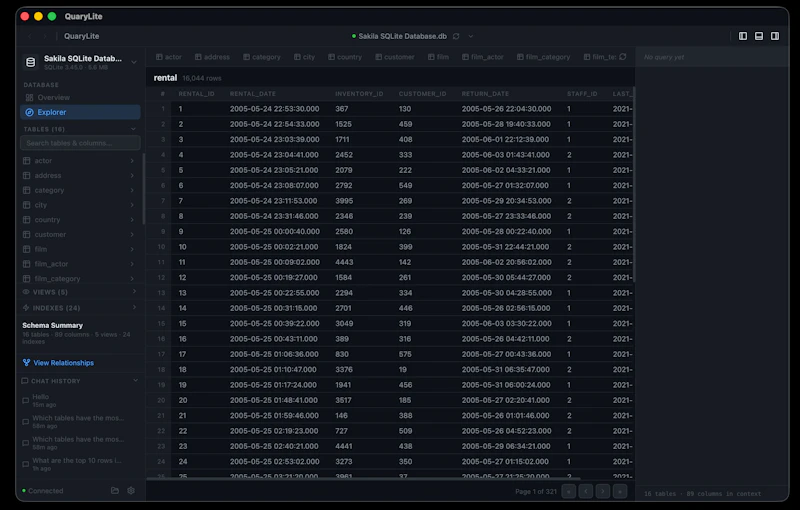The width and height of the screenshot is (800, 510).
Task: Sort by the RENTAL_DATE column header
Action: (x=253, y=94)
